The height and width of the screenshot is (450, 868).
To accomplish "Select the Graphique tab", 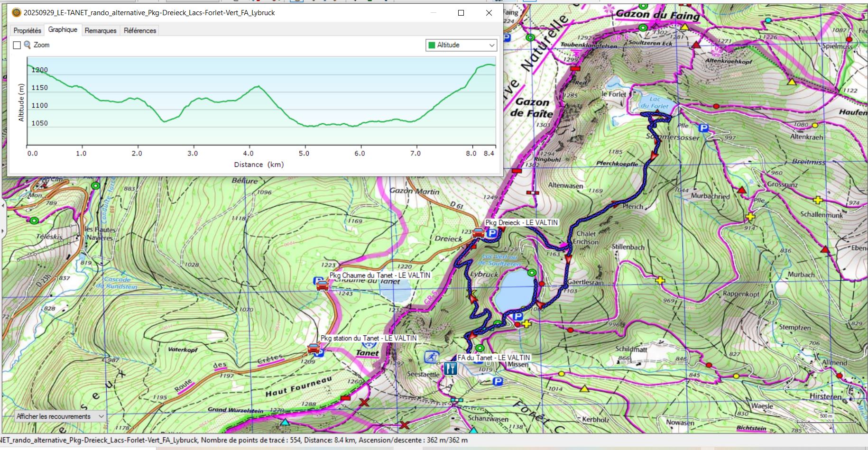I will (63, 30).
